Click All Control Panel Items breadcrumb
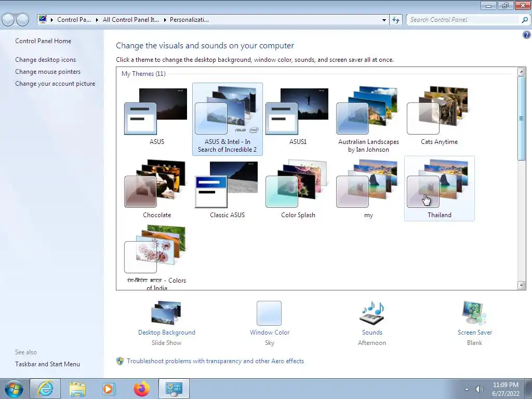This screenshot has width=532, height=399. click(x=130, y=20)
